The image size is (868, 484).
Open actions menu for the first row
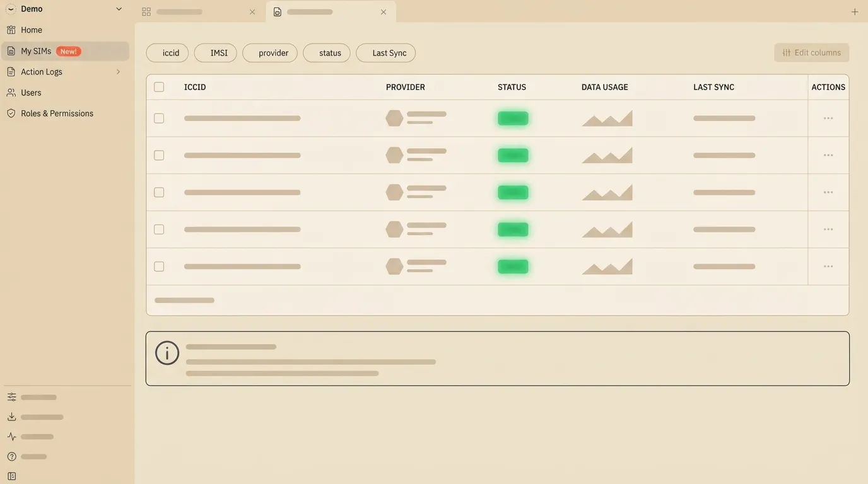point(828,118)
